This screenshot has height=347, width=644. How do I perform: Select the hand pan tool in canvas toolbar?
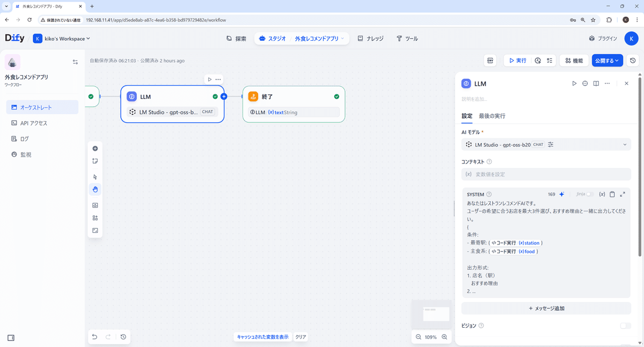click(95, 189)
